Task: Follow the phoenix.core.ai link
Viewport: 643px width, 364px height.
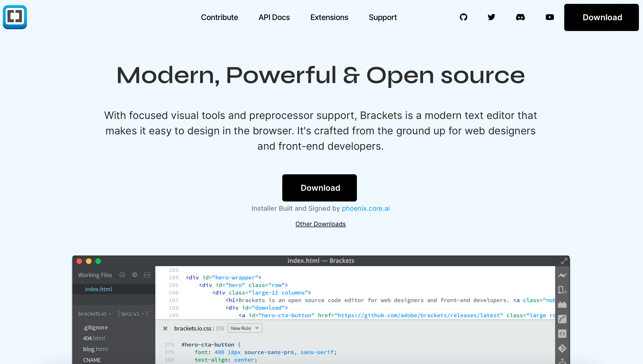Action: tap(366, 208)
